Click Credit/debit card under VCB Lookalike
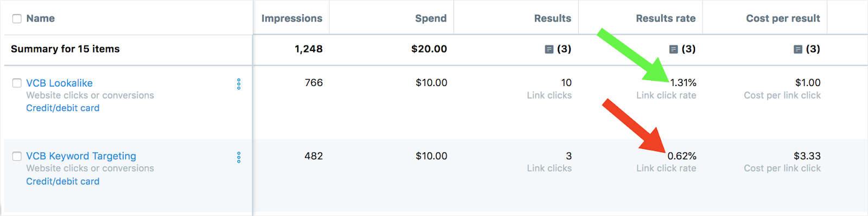The width and height of the screenshot is (868, 216). pos(63,108)
